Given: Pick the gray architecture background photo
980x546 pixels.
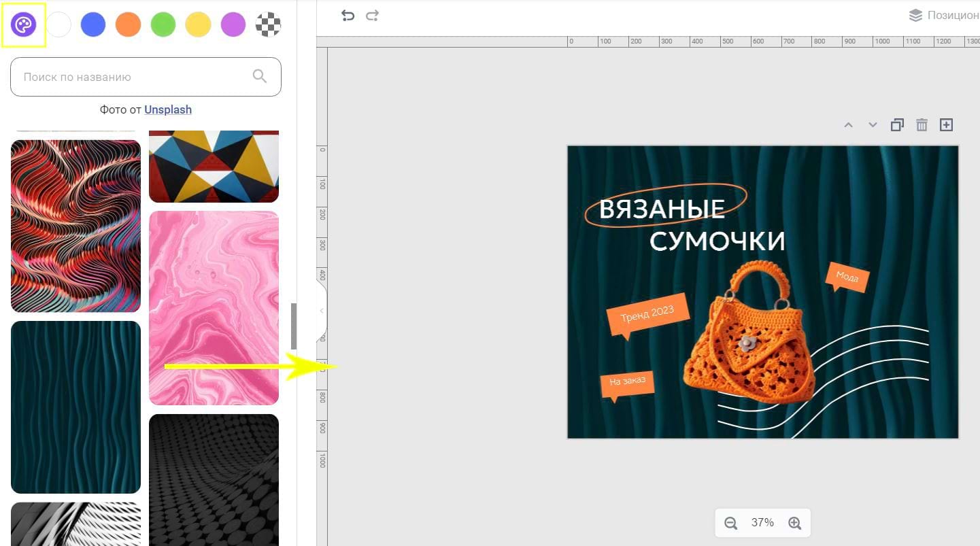Looking at the screenshot, I should [75, 524].
